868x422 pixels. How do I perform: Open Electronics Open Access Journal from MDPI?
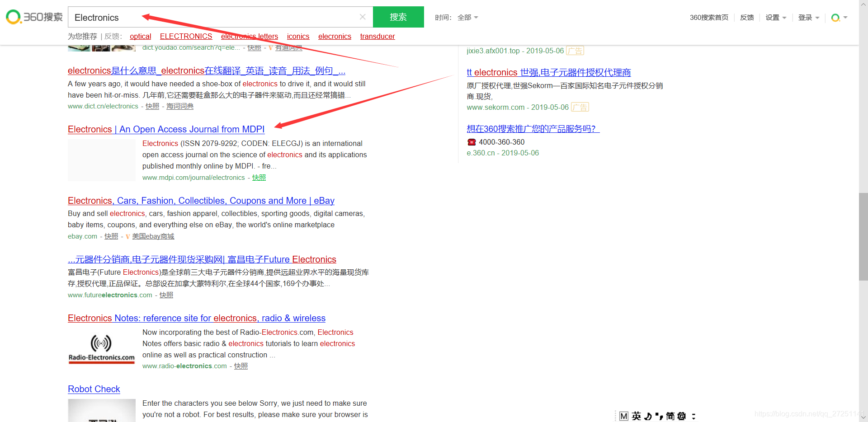[x=166, y=129]
